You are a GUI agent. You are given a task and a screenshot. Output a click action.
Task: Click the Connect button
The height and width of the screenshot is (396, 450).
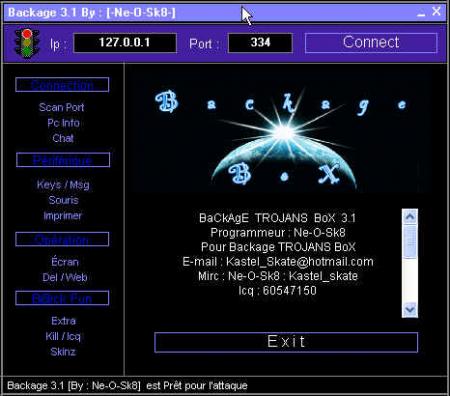(371, 43)
